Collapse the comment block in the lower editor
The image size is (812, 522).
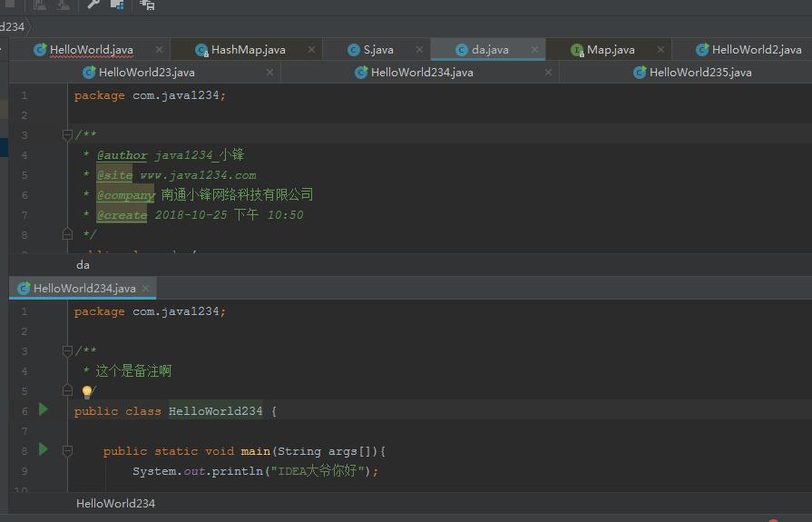(x=67, y=351)
